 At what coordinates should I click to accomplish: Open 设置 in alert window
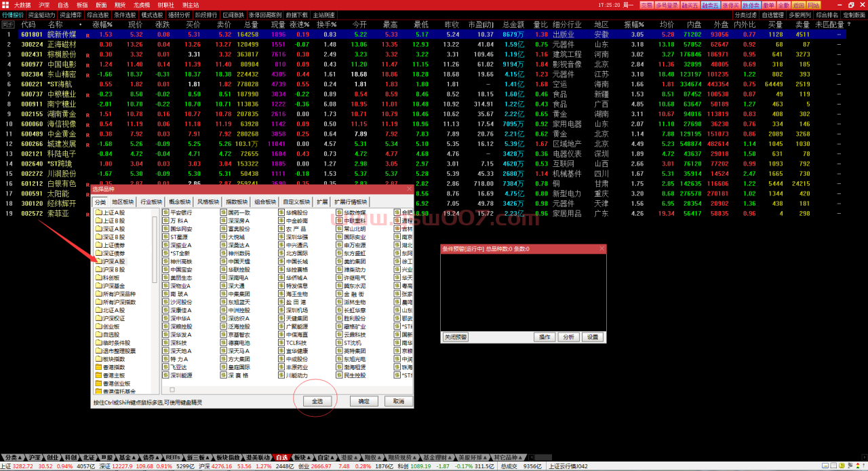pyautogui.click(x=593, y=337)
